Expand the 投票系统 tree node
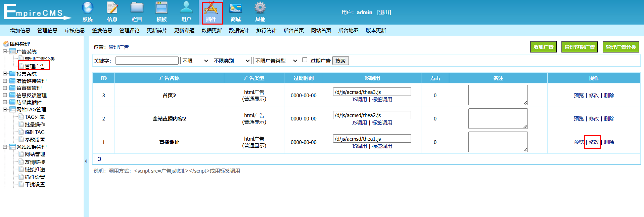Screen dimensions: 644x217 (5, 74)
